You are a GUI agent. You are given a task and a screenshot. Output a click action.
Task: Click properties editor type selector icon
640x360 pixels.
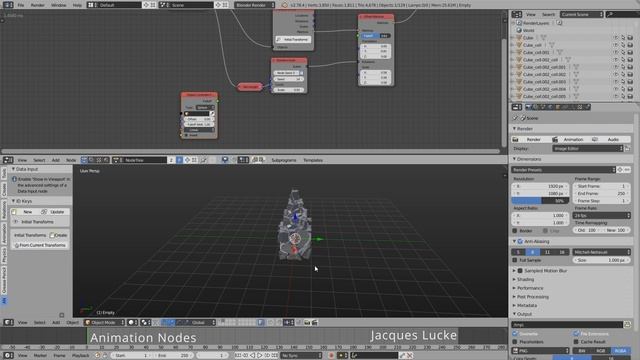[x=517, y=107]
